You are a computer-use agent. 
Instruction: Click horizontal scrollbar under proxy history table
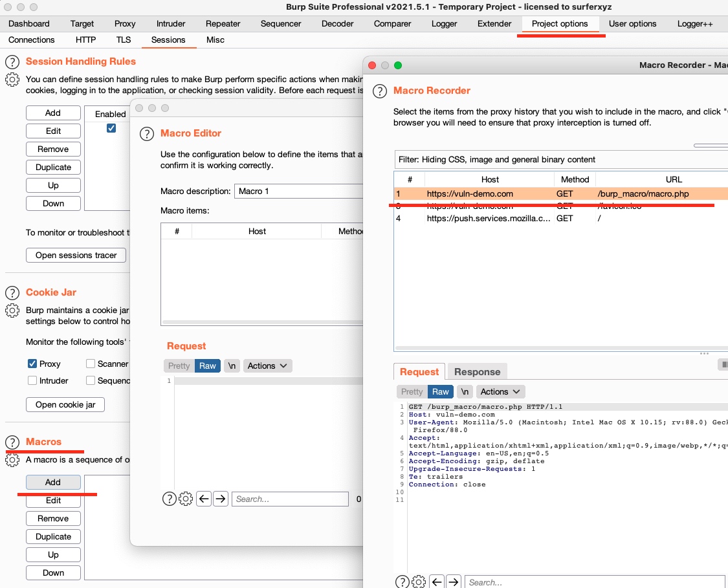[x=561, y=348]
